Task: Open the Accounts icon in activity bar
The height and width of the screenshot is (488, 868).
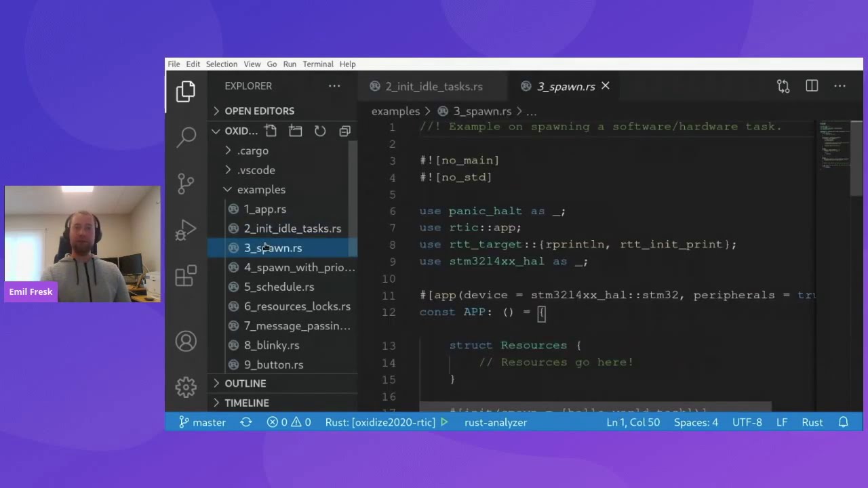Action: pos(186,341)
